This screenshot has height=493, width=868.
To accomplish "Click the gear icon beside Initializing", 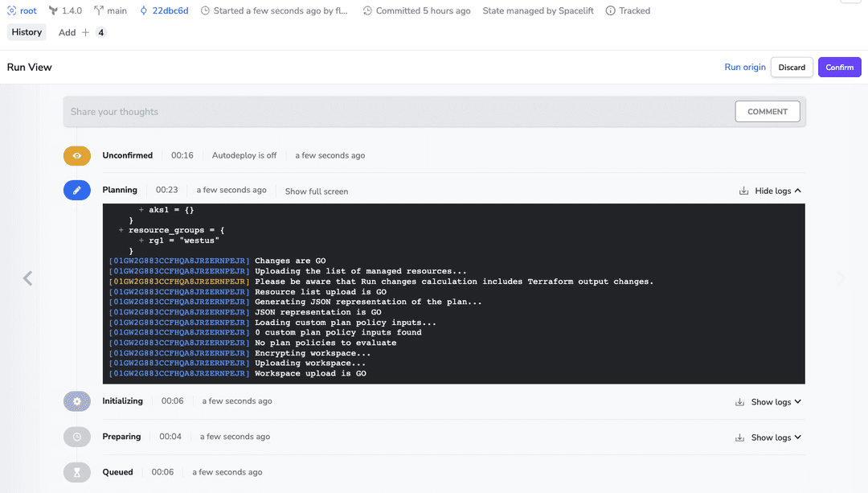I will click(76, 401).
